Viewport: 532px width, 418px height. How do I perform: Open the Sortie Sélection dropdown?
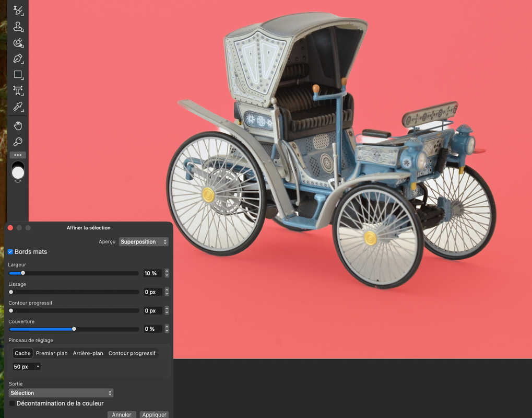pos(61,393)
